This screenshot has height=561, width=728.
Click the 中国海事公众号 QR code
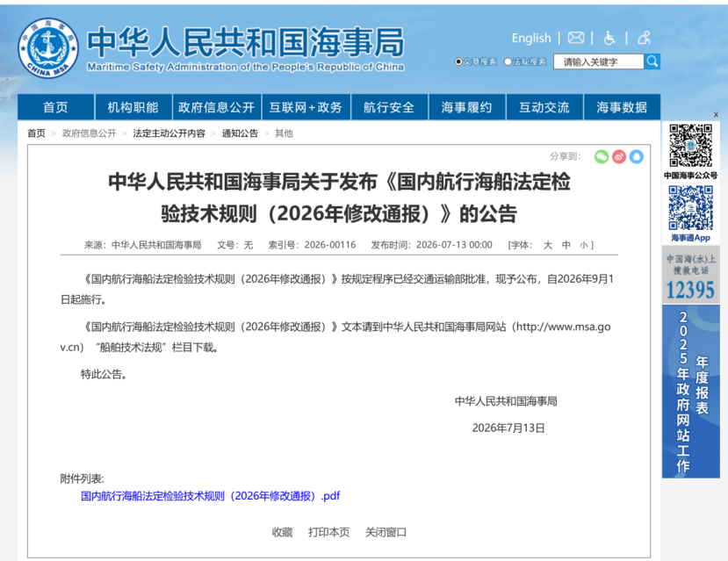coord(690,145)
